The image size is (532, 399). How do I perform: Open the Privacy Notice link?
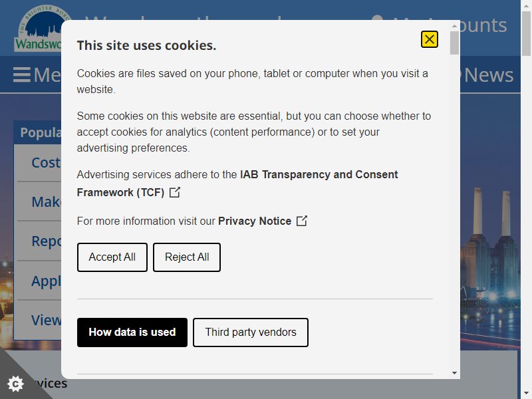click(x=255, y=221)
